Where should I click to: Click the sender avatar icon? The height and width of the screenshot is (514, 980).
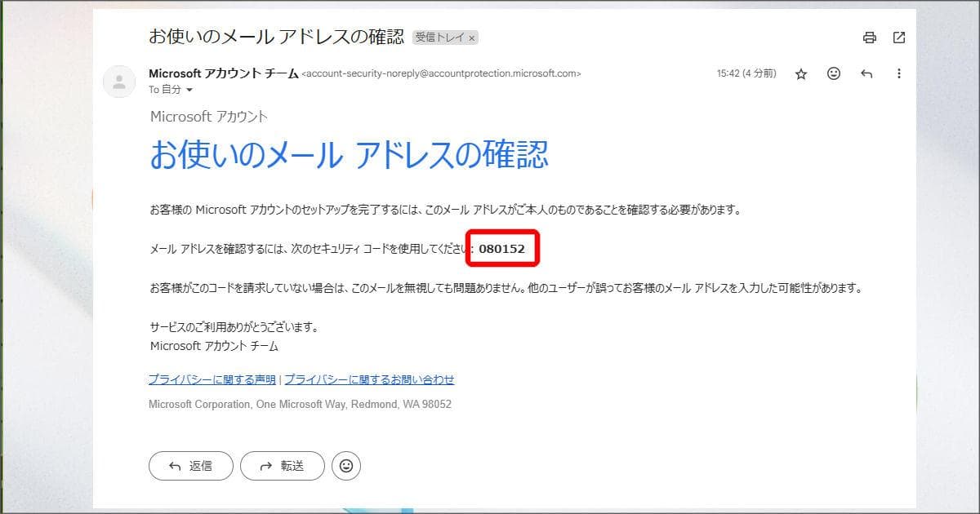[119, 82]
